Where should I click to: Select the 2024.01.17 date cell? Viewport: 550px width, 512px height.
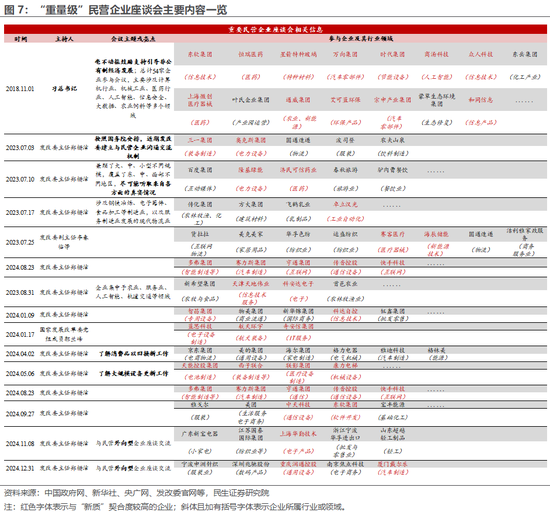point(20,335)
